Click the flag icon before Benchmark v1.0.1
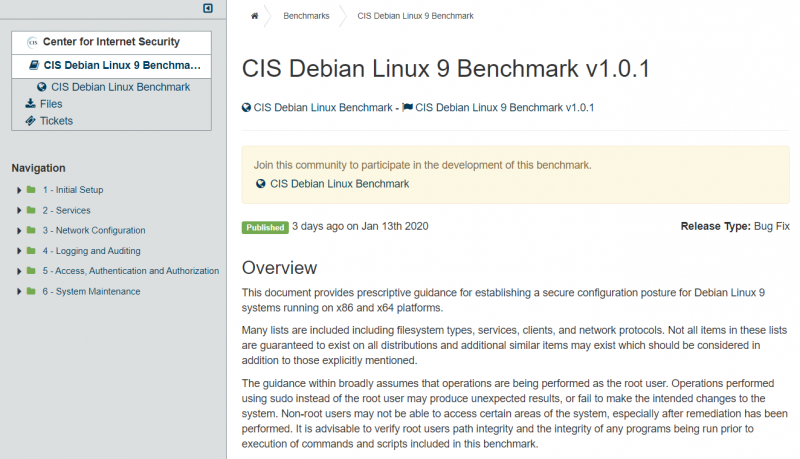 click(408, 108)
